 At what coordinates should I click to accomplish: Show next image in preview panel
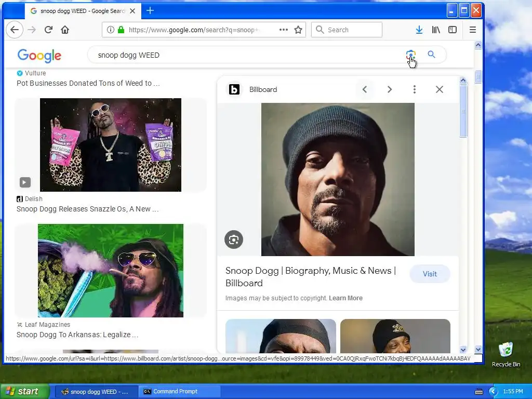tap(390, 89)
